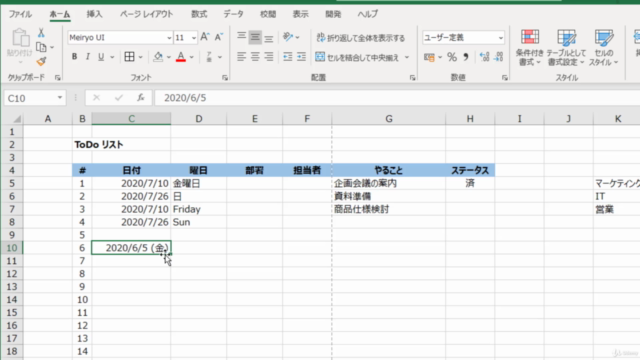This screenshot has height=360, width=640.
Task: Click 折り返して全体を表示する wrap text button
Action: (x=361, y=38)
